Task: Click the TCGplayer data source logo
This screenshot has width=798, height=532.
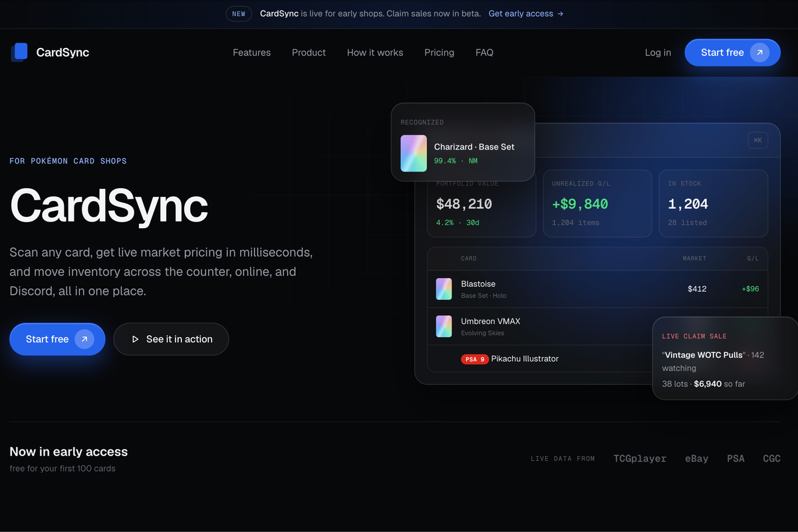Action: pyautogui.click(x=640, y=459)
